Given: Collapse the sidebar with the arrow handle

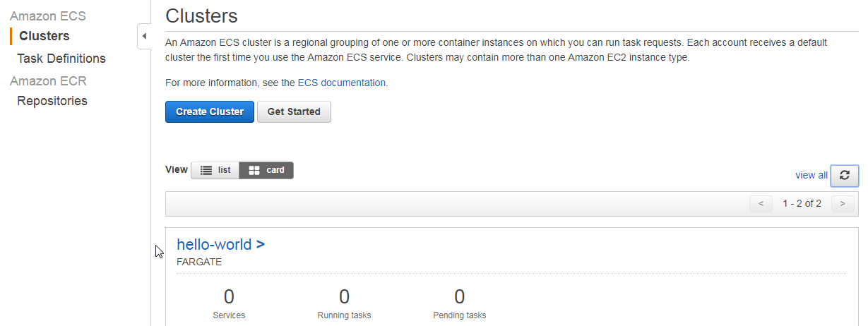Looking at the screenshot, I should tap(144, 36).
